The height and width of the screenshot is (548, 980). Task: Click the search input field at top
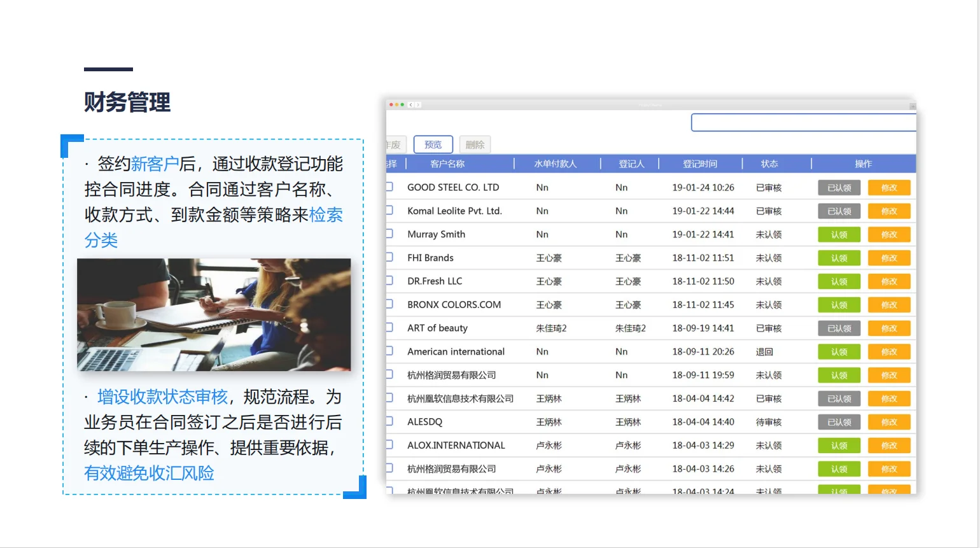tap(803, 122)
